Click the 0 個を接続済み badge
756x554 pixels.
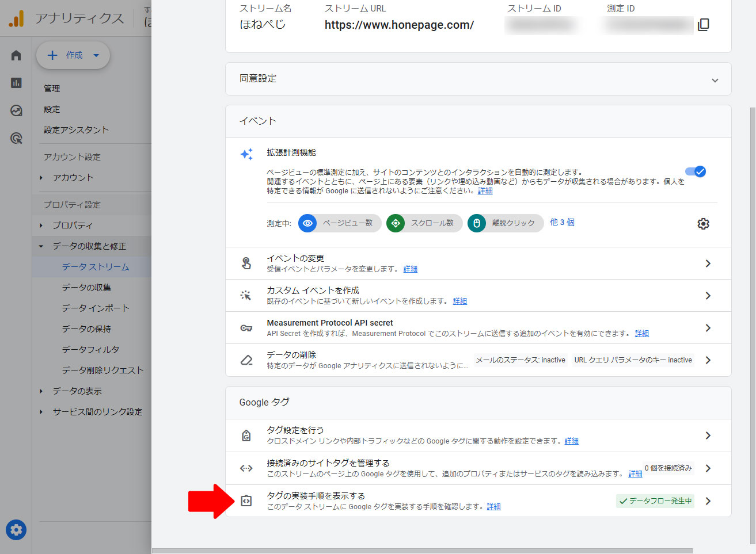[x=668, y=468]
